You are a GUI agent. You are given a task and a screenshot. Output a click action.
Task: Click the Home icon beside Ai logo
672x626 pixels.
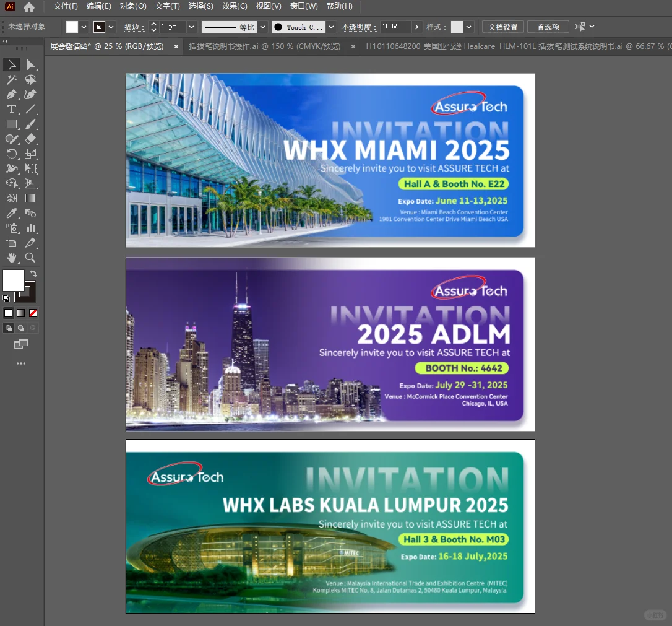pos(29,7)
